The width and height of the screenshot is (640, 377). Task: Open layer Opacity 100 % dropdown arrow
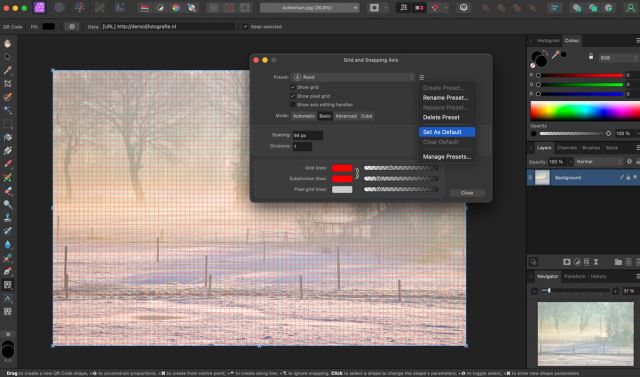pos(571,162)
